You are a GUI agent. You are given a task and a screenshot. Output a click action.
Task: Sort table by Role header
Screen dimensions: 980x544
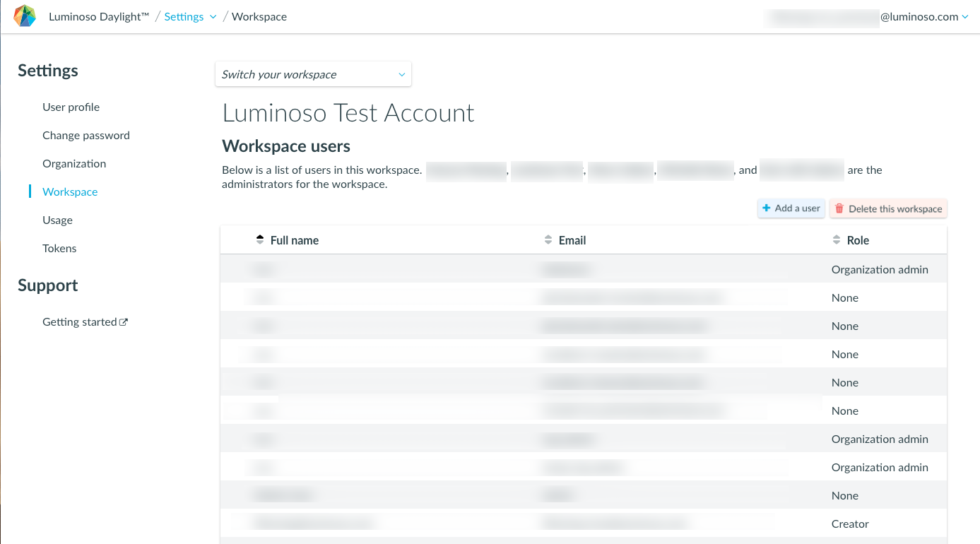pos(858,240)
